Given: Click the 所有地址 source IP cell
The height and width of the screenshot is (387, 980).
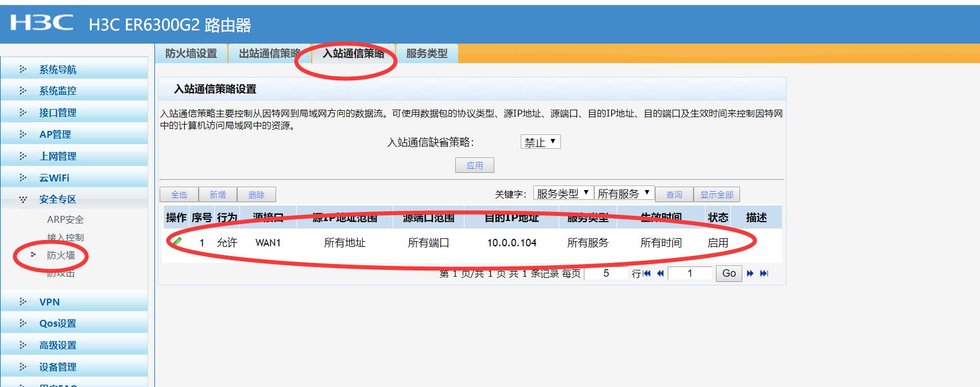Looking at the screenshot, I should pos(344,243).
